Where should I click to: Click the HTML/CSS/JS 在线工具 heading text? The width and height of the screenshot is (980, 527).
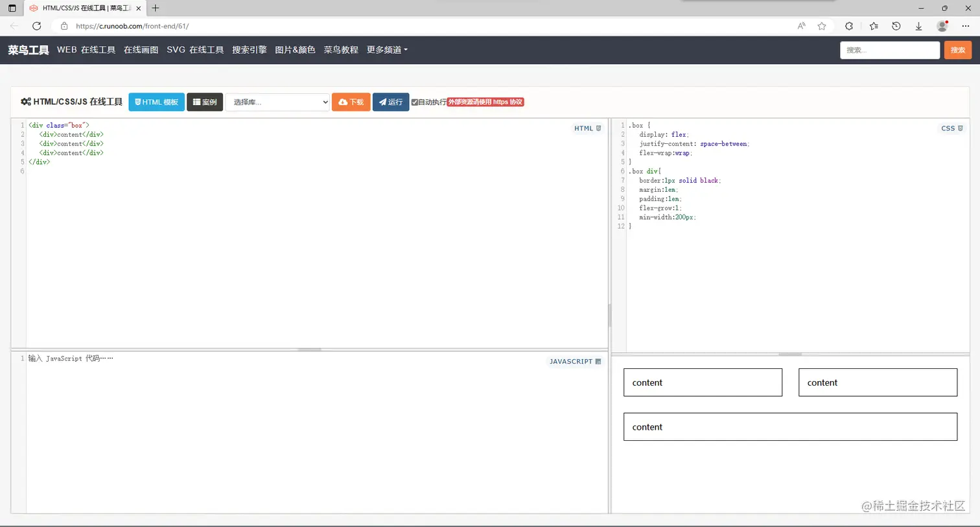[x=78, y=102]
